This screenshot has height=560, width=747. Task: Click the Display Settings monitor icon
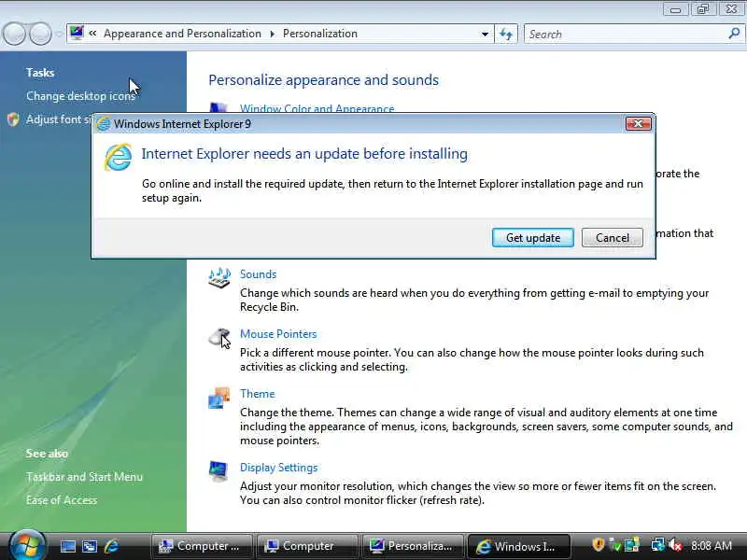click(218, 471)
